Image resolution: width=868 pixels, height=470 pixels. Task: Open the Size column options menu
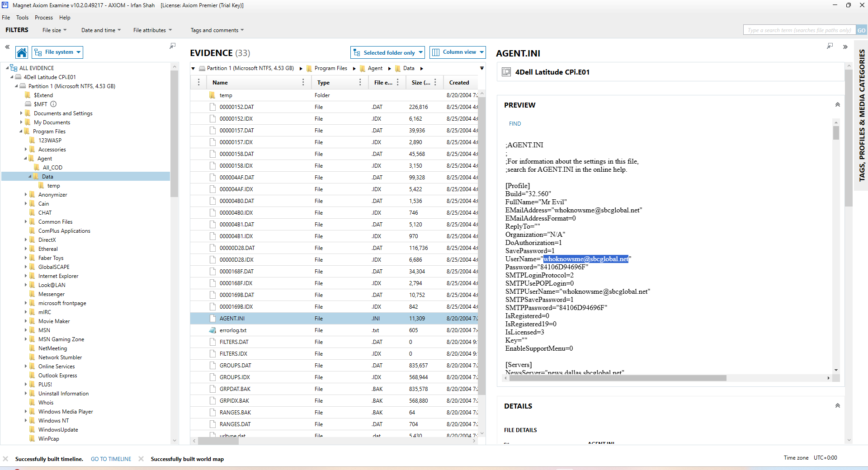point(435,82)
